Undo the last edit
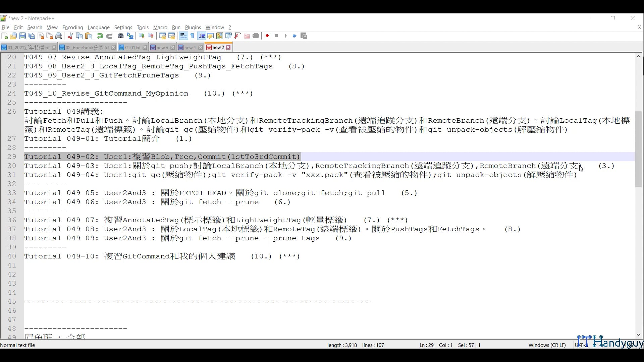This screenshot has width=644, height=362. coord(100,36)
